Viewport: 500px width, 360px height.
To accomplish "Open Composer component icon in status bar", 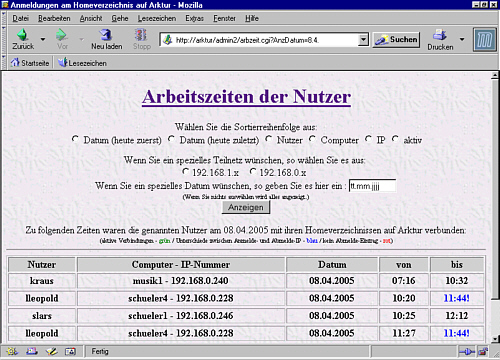I will [52, 351].
